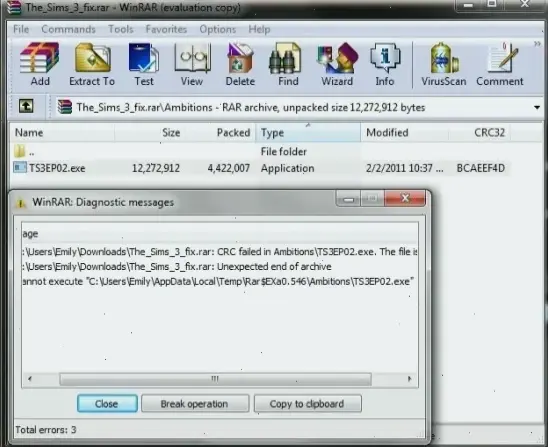Close the Diagnostic messages dialog via Close button
Screen dimensions: 548x447
click(x=107, y=404)
